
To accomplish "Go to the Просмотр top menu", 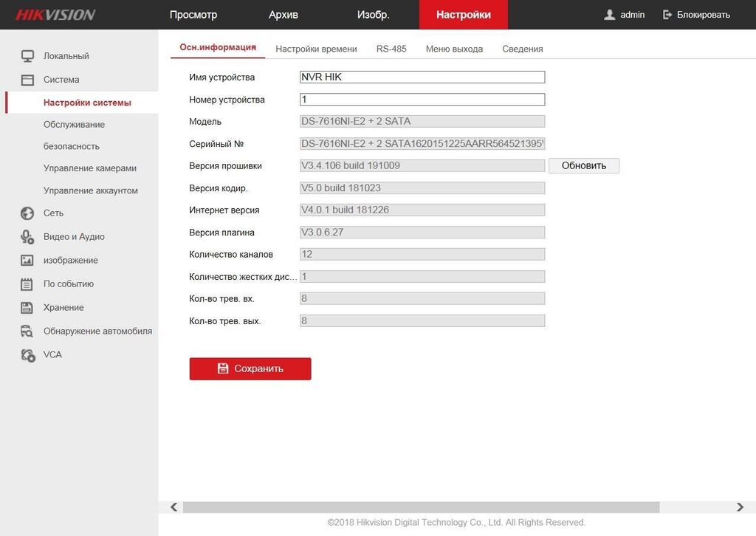I will tap(193, 15).
